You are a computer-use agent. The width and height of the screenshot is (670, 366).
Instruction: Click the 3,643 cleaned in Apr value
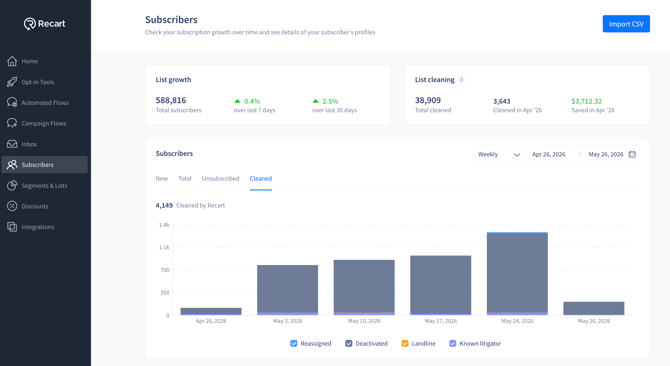[x=502, y=101]
